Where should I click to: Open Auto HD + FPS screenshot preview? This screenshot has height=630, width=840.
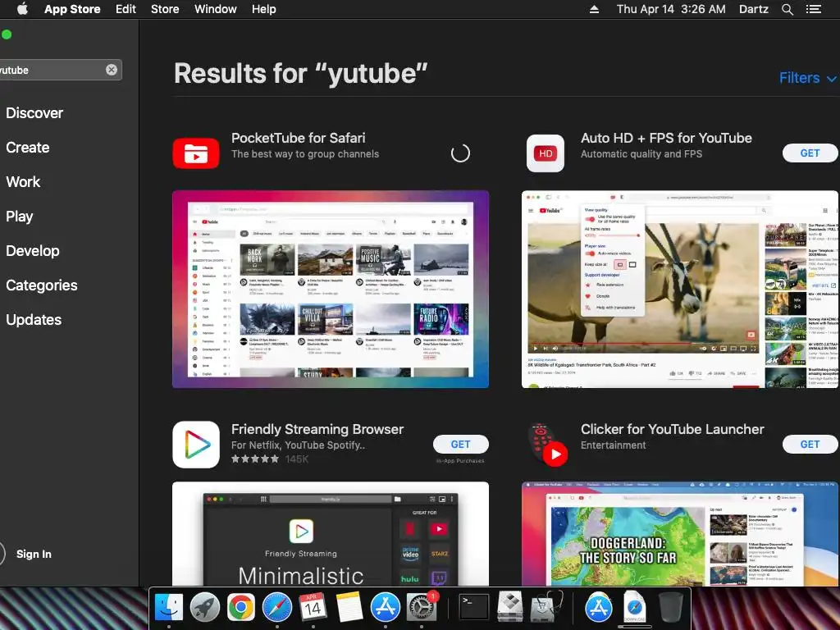[x=680, y=290]
